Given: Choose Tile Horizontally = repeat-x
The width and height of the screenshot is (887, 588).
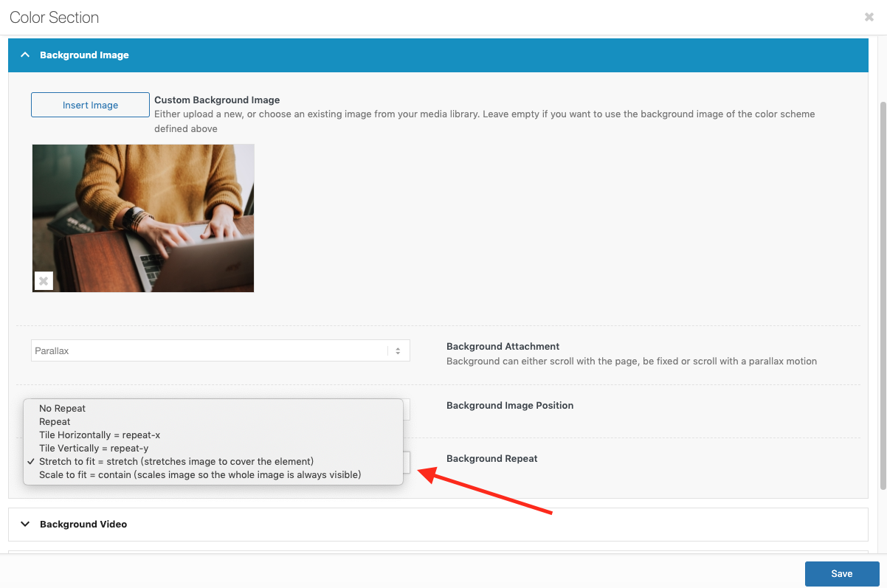Looking at the screenshot, I should pos(213,435).
